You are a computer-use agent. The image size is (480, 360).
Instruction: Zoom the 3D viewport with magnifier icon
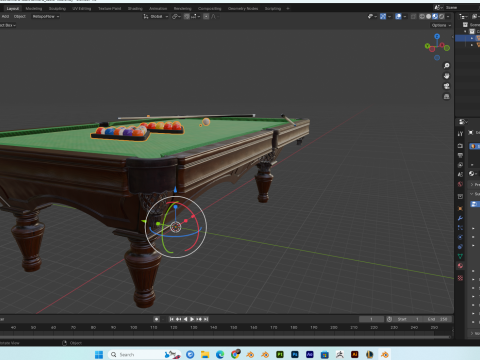[447, 66]
